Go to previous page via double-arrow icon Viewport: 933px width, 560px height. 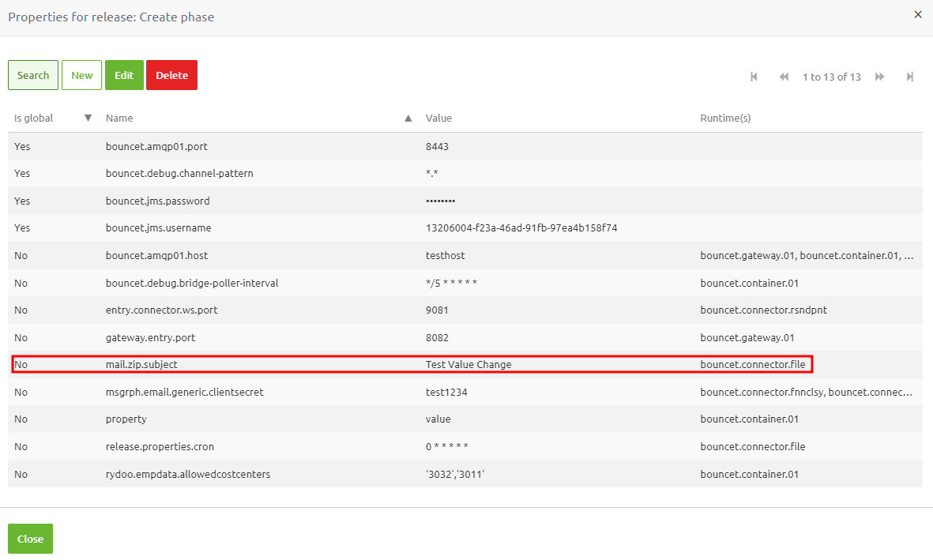(784, 76)
